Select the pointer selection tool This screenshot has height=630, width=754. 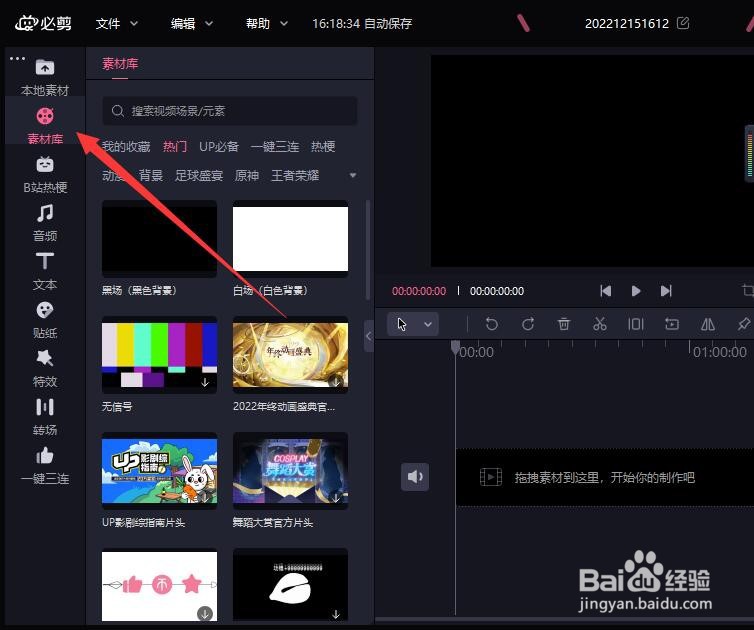(x=402, y=324)
